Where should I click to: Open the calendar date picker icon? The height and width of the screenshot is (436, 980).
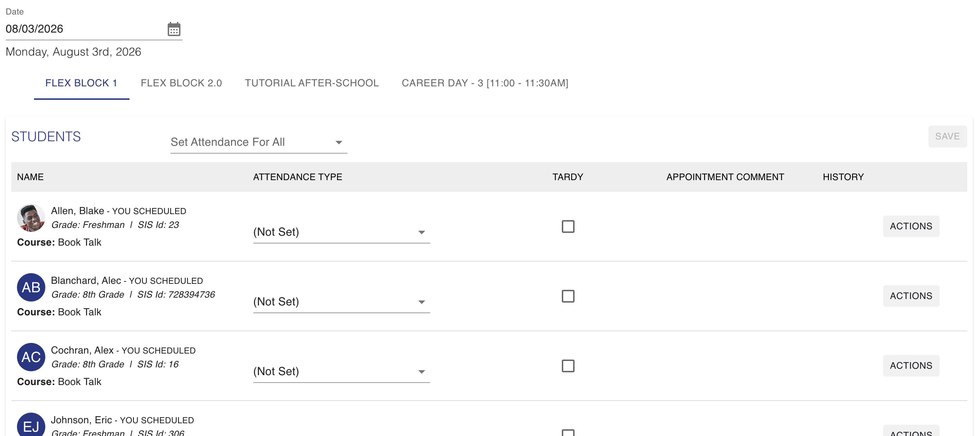[x=174, y=29]
